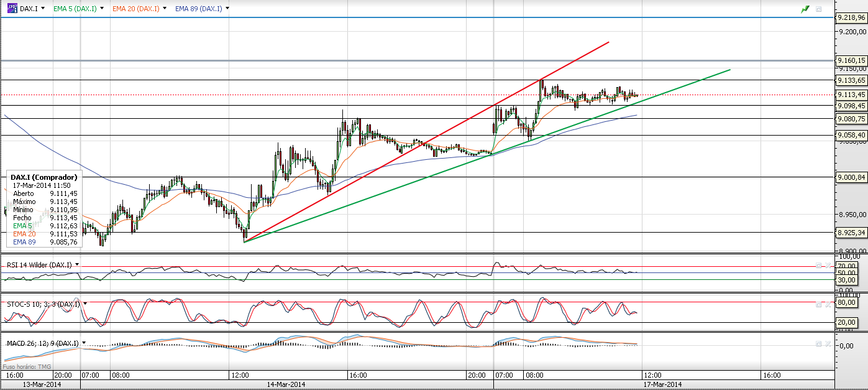Maximize the main price chart panel

(x=818, y=9)
